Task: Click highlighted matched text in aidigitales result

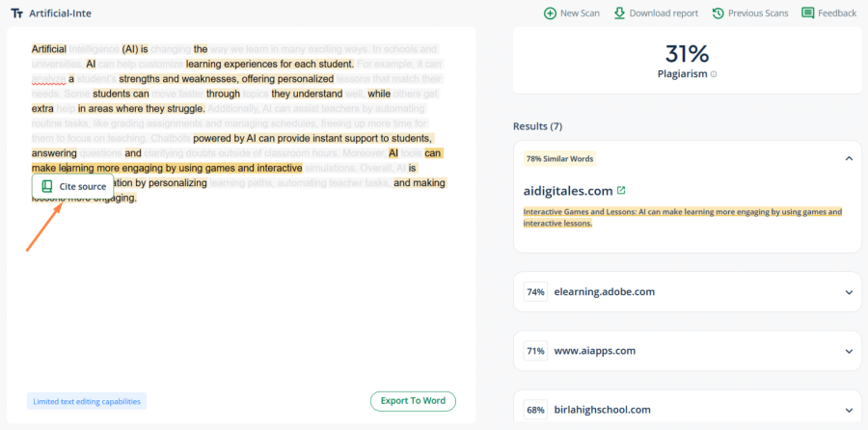Action: point(682,217)
